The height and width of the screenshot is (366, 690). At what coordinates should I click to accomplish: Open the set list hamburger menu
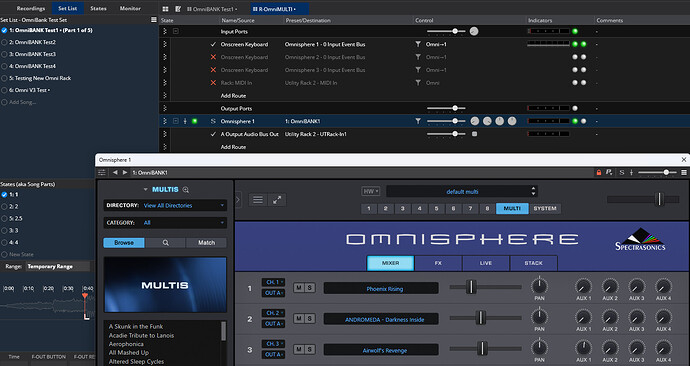pos(154,20)
